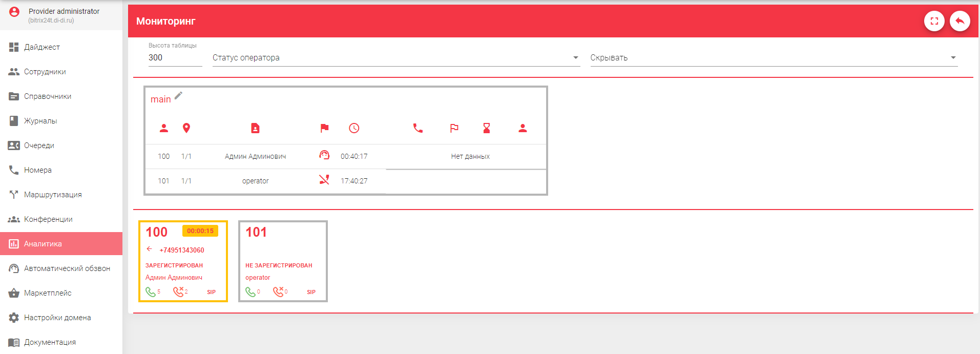Click extension 100 in the table

[163, 156]
